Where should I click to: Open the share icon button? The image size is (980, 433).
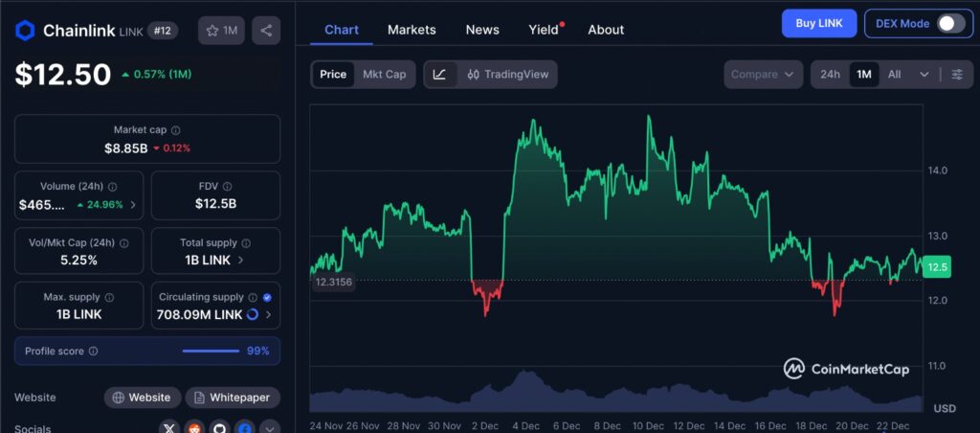[x=266, y=30]
